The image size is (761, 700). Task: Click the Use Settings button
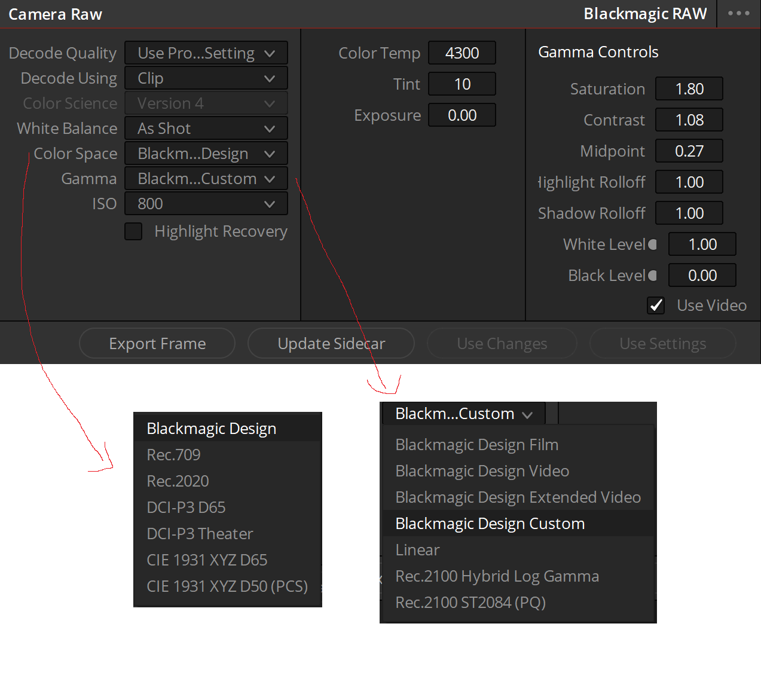coord(663,343)
